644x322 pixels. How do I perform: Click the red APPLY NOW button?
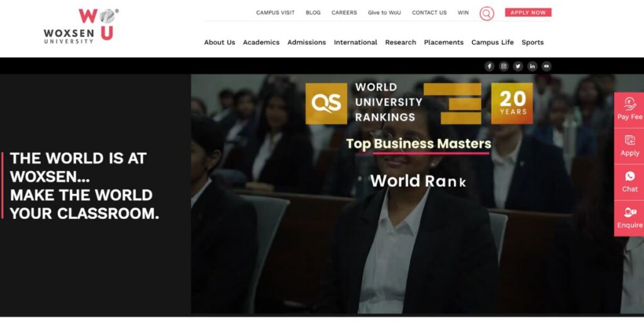click(528, 13)
